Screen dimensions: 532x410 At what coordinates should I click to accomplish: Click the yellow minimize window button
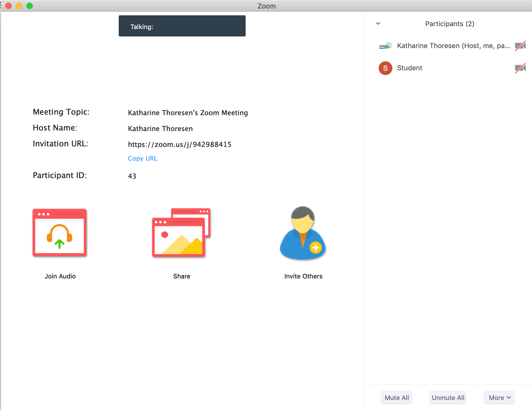19,6
